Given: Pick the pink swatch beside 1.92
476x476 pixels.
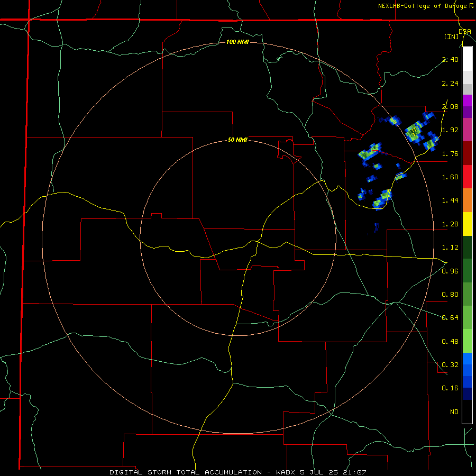Looking at the screenshot, I should tap(467, 130).
